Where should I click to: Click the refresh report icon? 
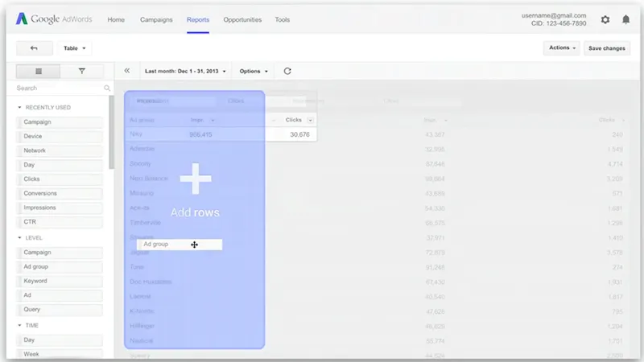click(x=287, y=71)
